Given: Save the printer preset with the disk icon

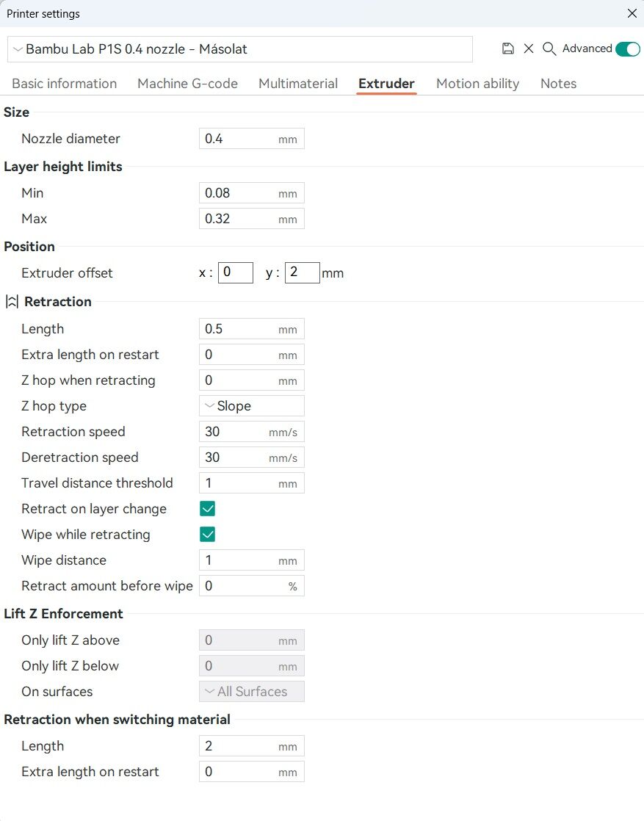Looking at the screenshot, I should coord(507,48).
